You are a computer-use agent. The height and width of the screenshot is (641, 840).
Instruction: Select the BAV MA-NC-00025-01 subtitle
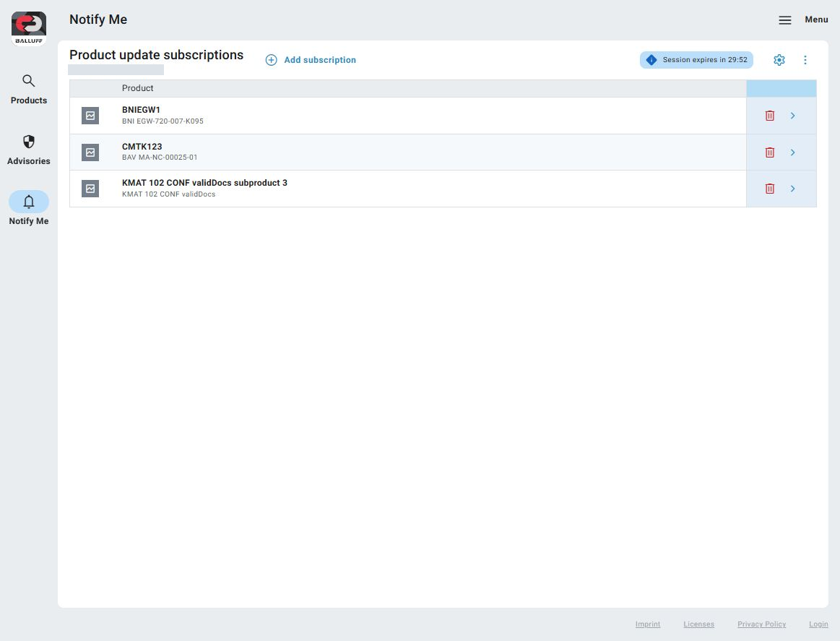coord(160,158)
